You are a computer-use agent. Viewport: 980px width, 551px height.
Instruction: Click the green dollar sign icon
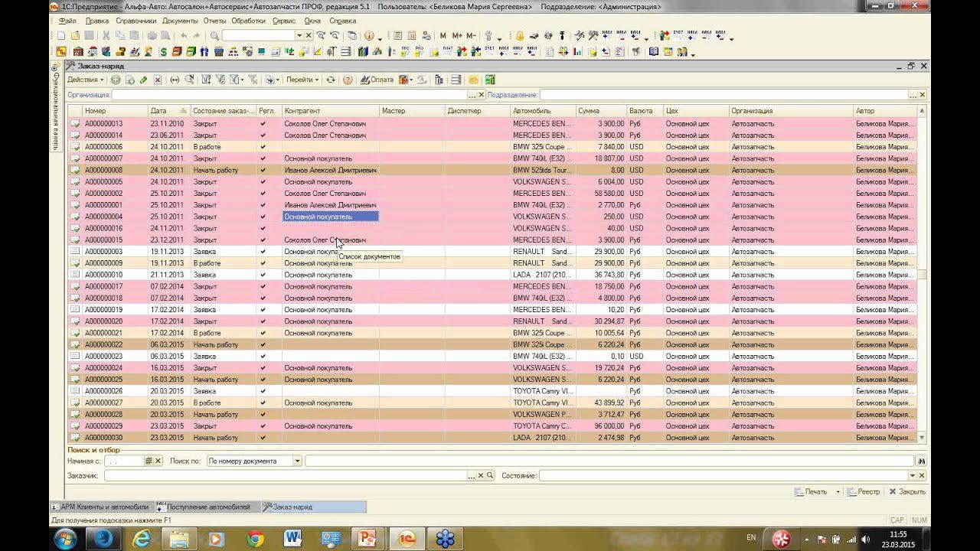[x=163, y=52]
